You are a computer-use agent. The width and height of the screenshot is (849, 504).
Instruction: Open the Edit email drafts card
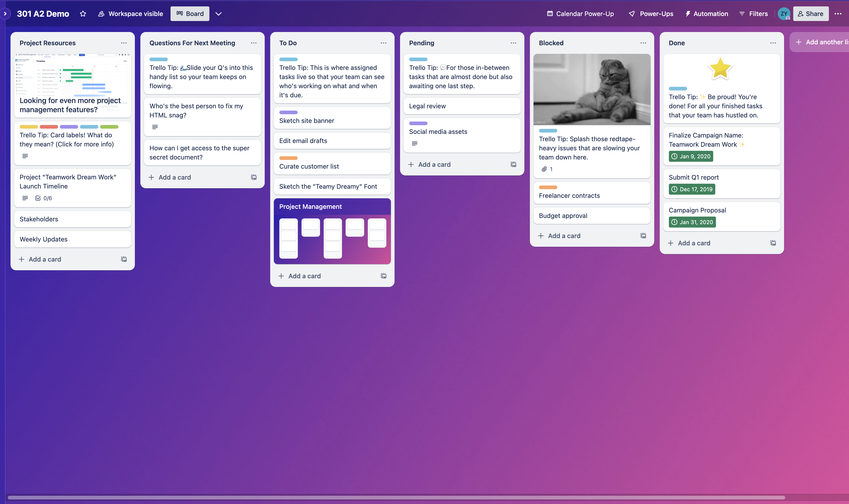(332, 141)
